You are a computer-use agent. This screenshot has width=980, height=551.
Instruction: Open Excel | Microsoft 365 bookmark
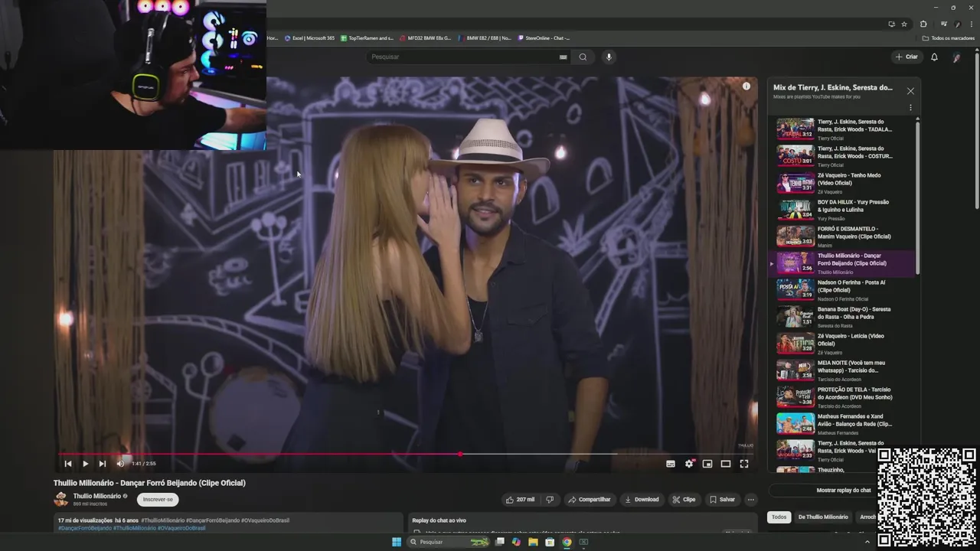tap(310, 38)
